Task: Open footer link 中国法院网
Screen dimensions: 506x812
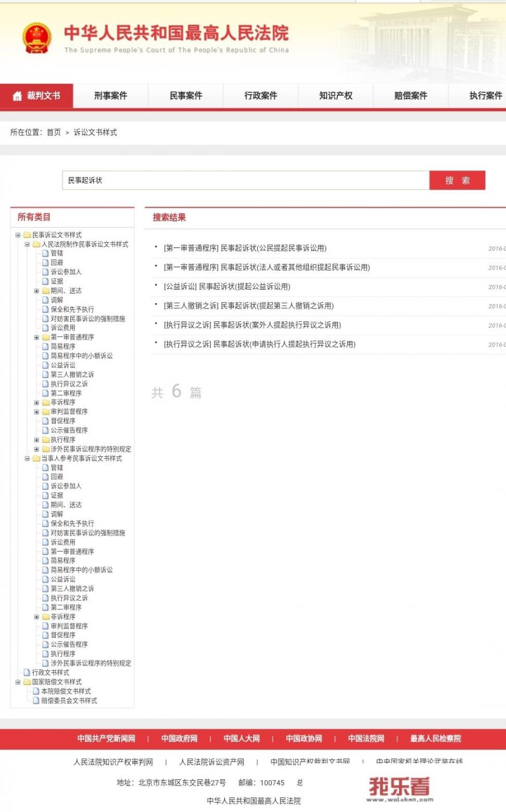Action: (x=366, y=739)
